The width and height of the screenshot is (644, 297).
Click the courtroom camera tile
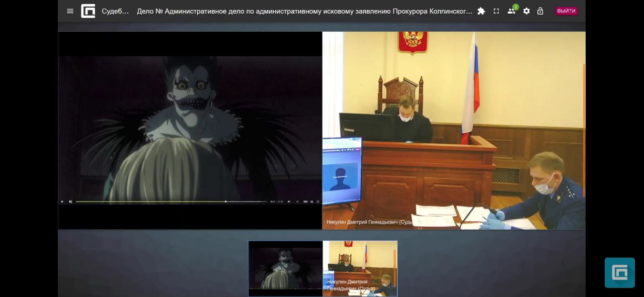point(454,131)
